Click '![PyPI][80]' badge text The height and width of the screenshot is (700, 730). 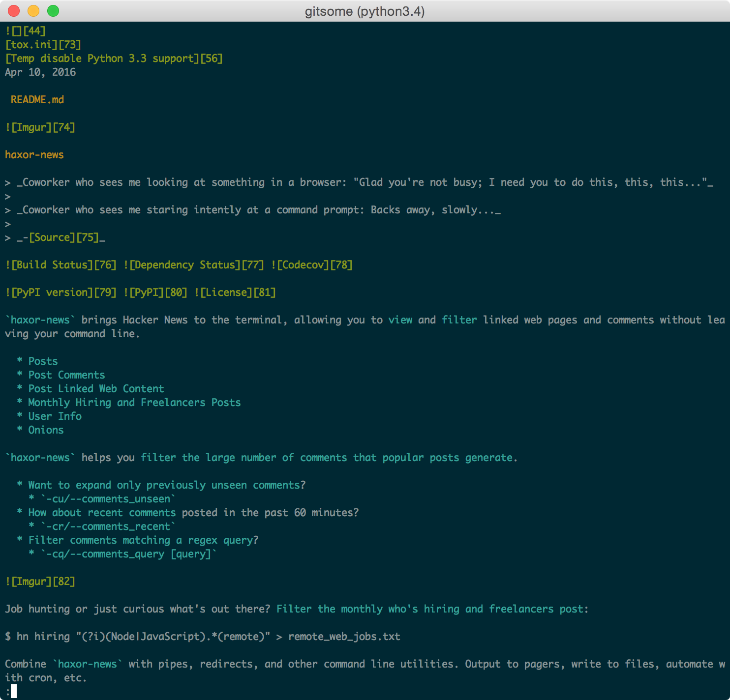pyautogui.click(x=155, y=292)
